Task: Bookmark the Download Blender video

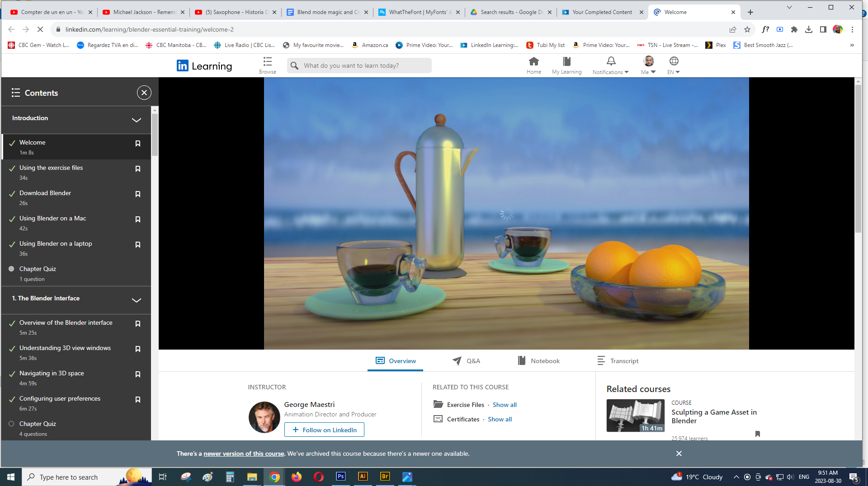Action: point(138,194)
